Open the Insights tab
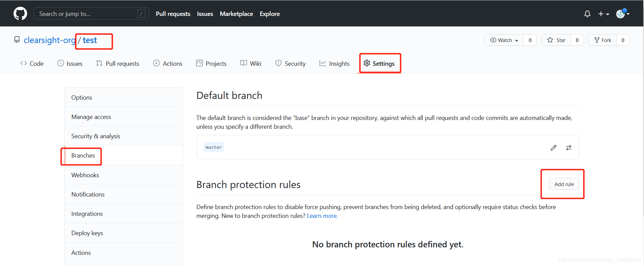The width and height of the screenshot is (644, 266). pyautogui.click(x=334, y=63)
